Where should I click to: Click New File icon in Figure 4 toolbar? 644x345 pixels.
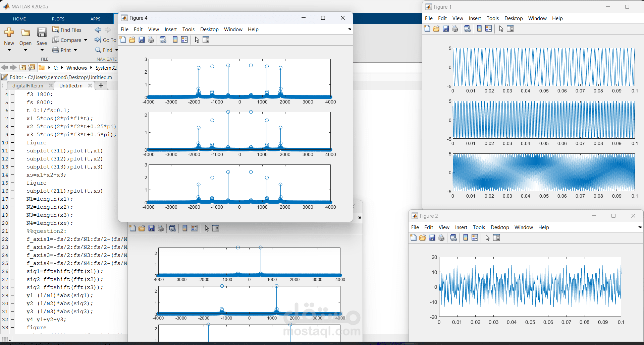[x=123, y=40]
